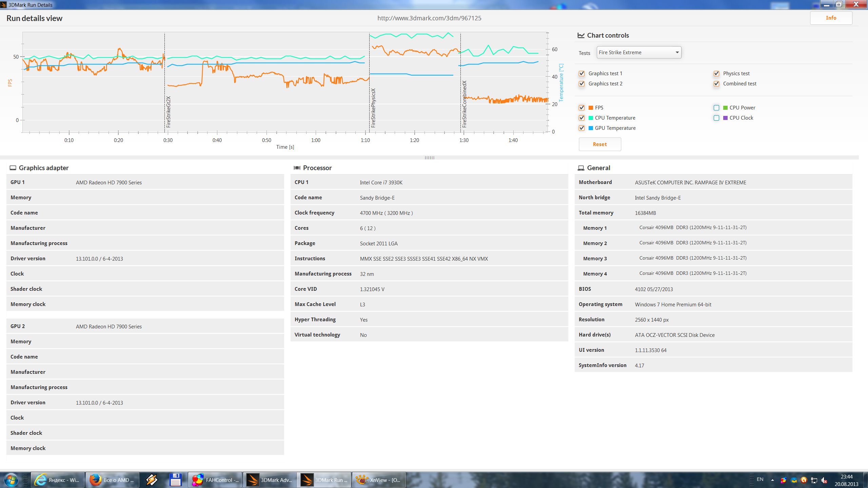
Task: Open the Winamp lightning bolt icon
Action: [152, 480]
